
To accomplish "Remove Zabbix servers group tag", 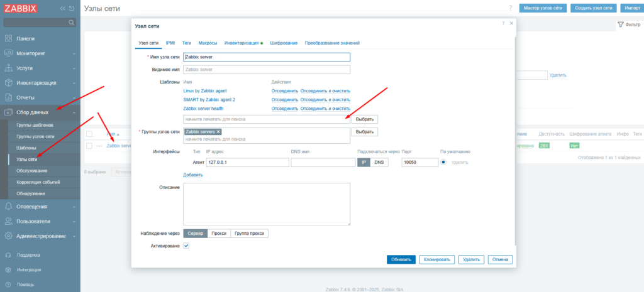I will pyautogui.click(x=219, y=132).
